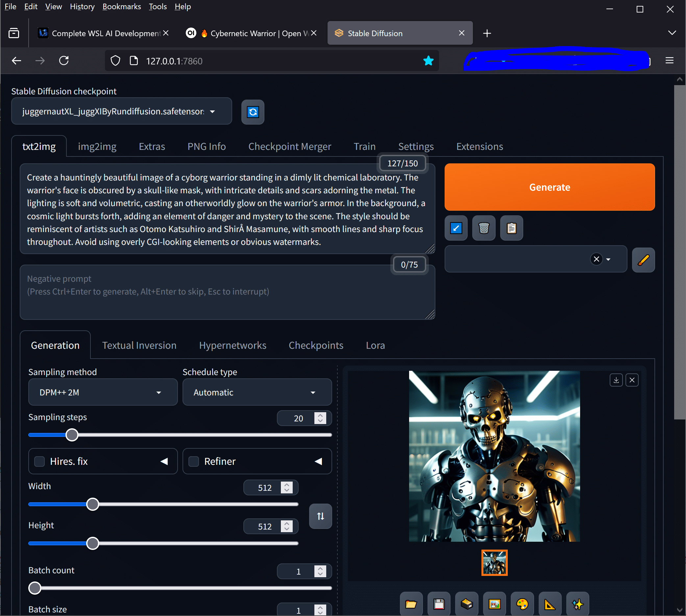Click into the Negative prompt field
Screen dimensions: 686x616
tap(227, 292)
